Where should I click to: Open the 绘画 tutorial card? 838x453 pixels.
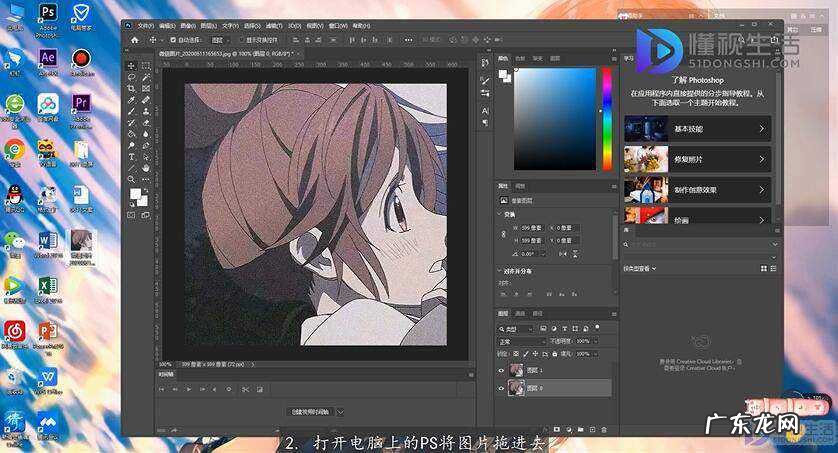(x=697, y=216)
